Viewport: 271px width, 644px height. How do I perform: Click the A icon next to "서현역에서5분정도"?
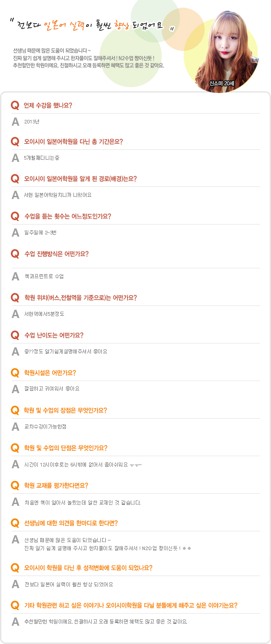tap(15, 314)
